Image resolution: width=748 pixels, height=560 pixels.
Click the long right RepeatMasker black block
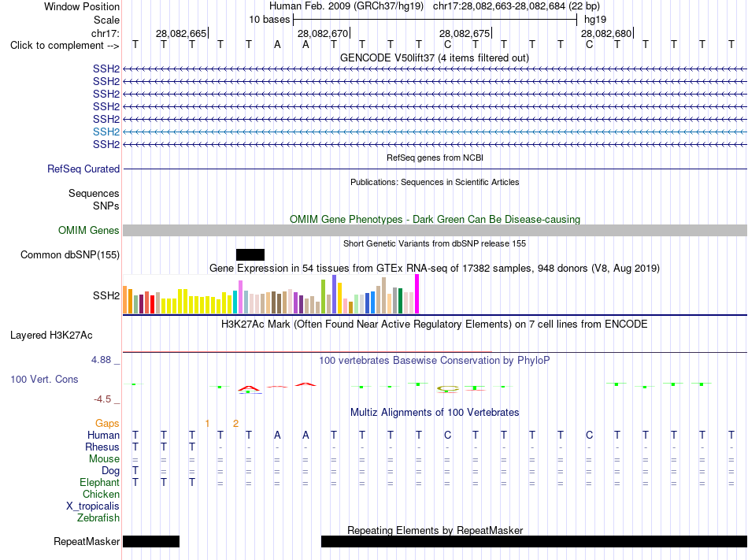tap(535, 541)
